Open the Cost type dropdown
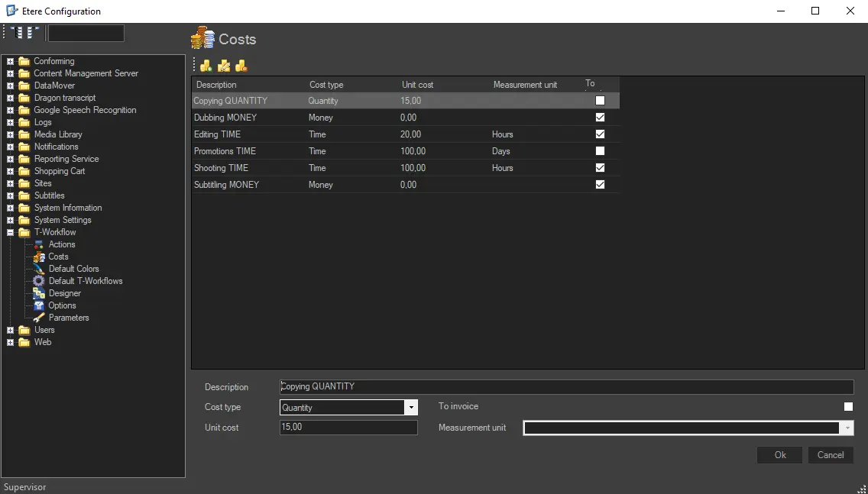Image resolution: width=868 pixels, height=494 pixels. point(411,408)
